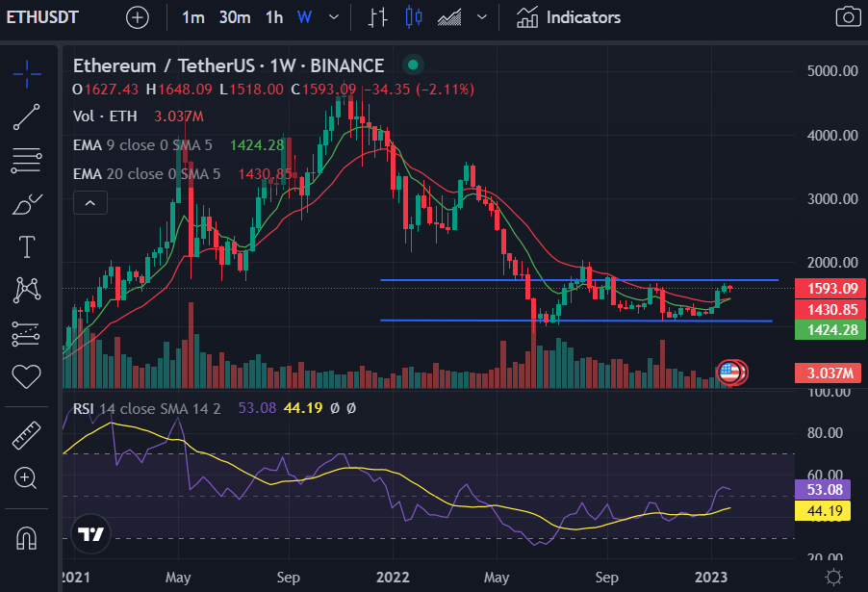Select the EMA 20 close indicator legend
868x592 pixels.
coord(146,174)
